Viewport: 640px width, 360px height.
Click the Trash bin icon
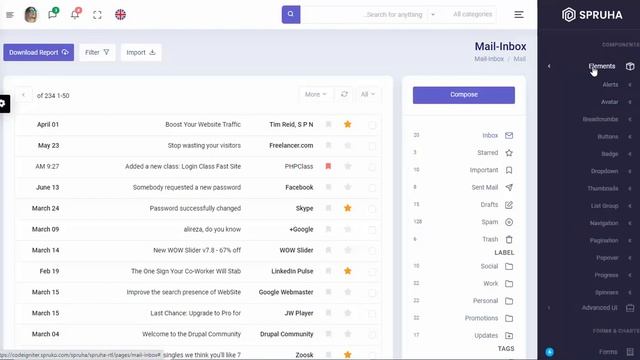pyautogui.click(x=509, y=239)
